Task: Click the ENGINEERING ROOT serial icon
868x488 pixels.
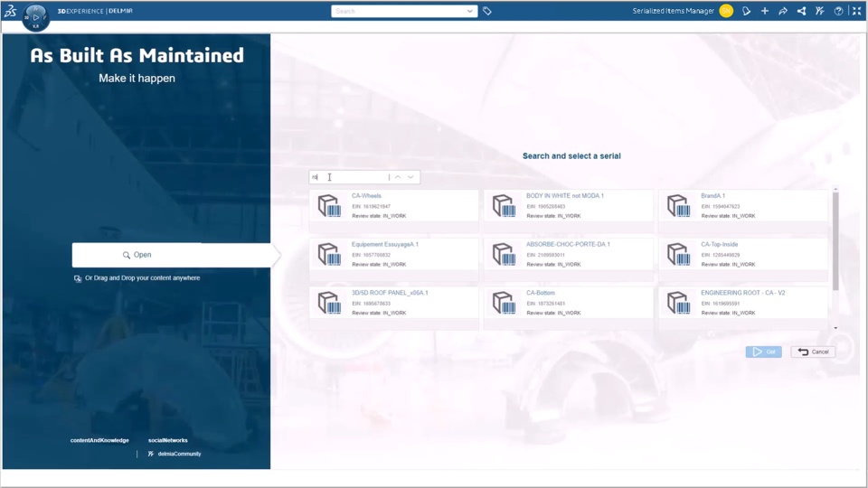Action: point(679,304)
